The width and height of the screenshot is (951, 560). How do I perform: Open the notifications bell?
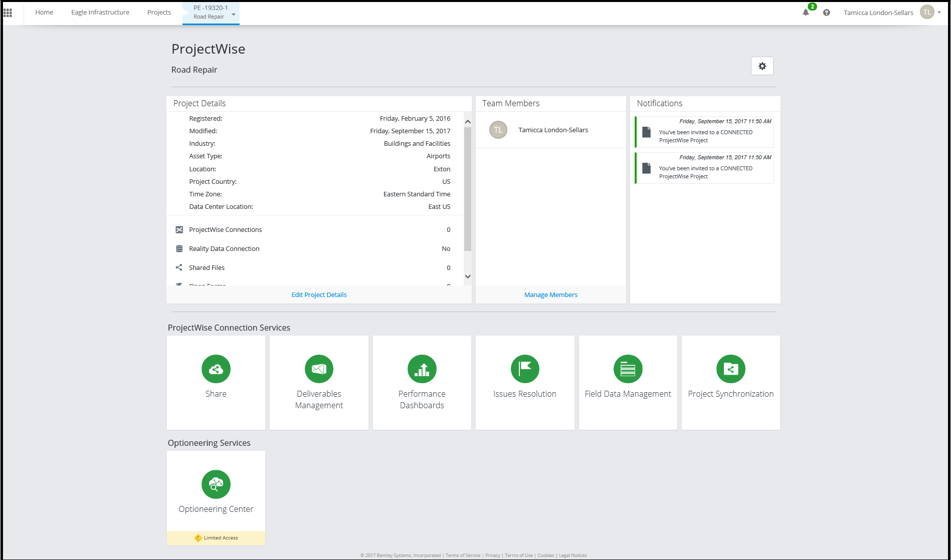click(x=806, y=13)
